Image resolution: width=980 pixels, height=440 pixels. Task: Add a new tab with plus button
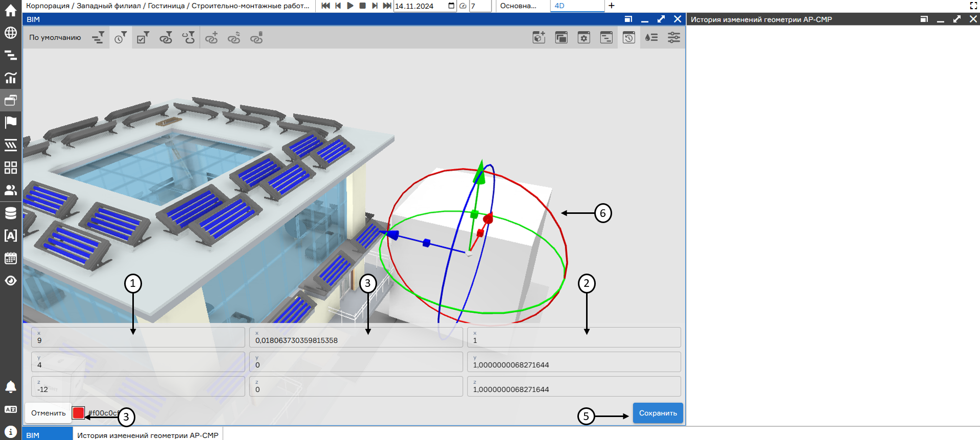click(612, 6)
